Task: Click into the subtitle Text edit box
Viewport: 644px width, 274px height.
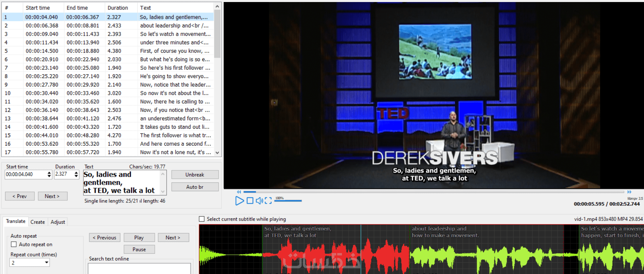Action: coord(122,182)
